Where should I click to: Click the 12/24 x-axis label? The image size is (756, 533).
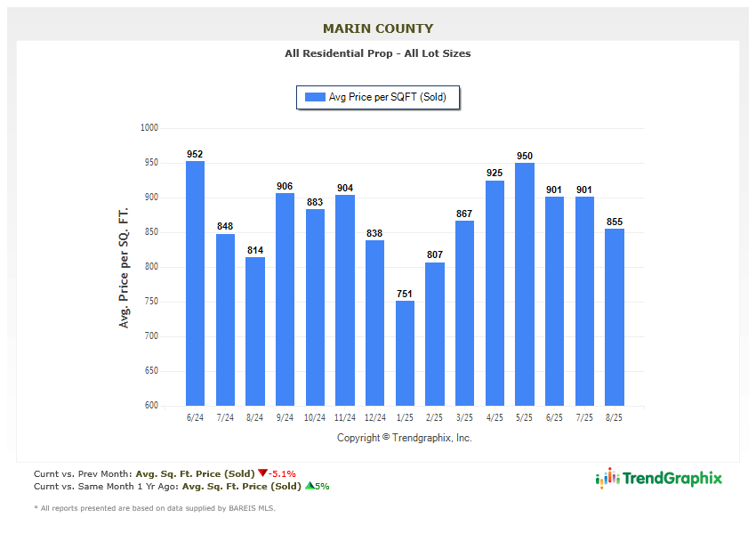[x=374, y=417]
